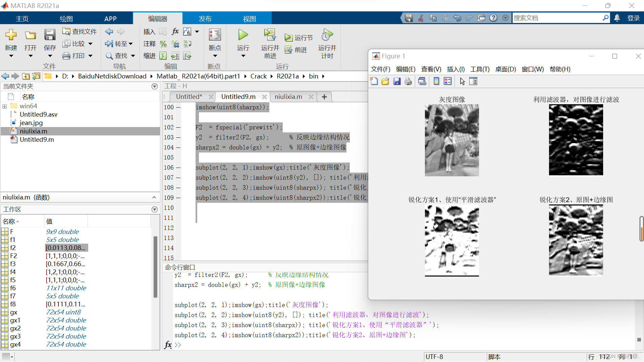Open the Save dropdown arrow

[50, 56]
